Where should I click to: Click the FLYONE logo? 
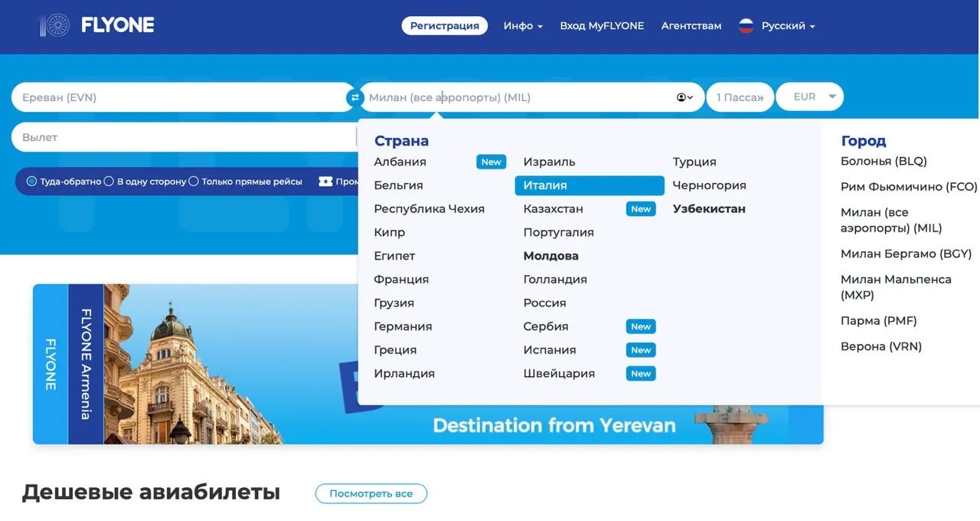pyautogui.click(x=96, y=25)
